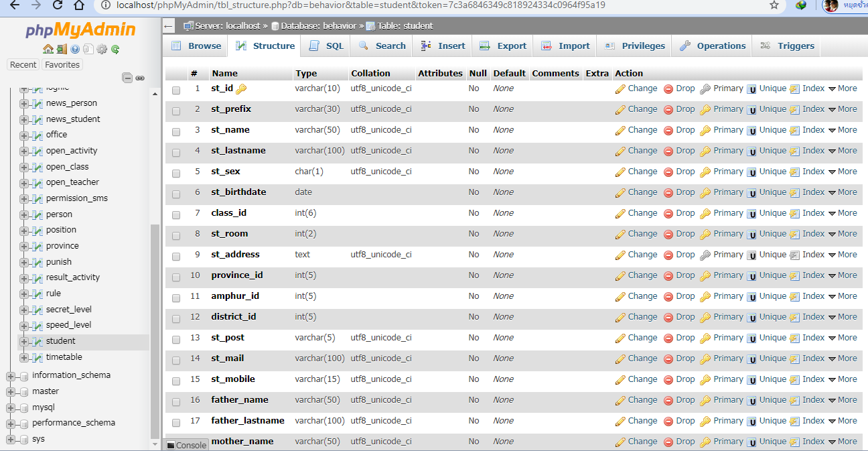Enable the father_name row checkbox
The image size is (868, 451).
point(176,402)
